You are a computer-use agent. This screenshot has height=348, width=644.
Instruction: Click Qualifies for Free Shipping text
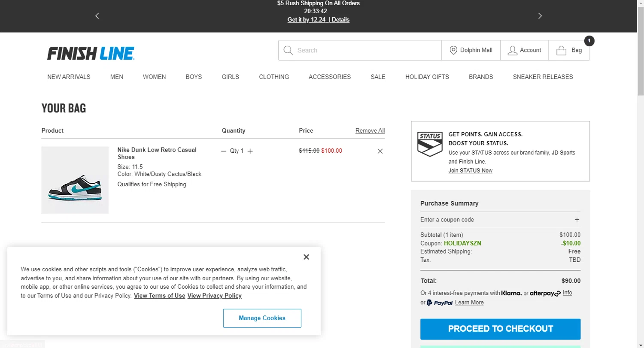click(152, 185)
